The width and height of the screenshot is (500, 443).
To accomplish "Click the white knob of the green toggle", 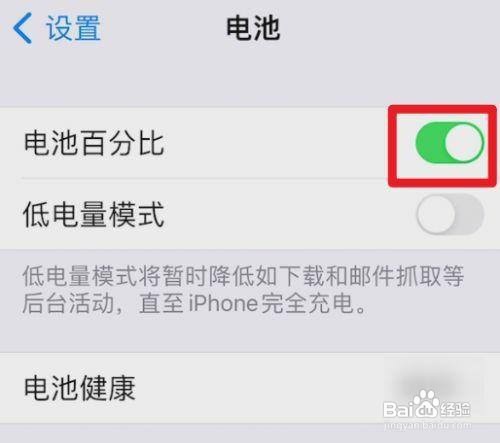I will tap(464, 143).
